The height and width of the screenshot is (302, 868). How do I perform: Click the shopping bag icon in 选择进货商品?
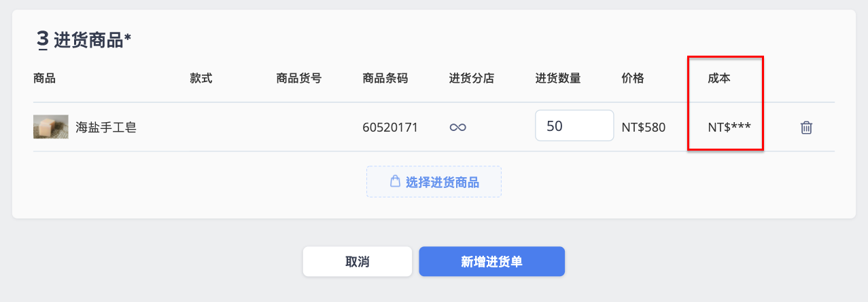[394, 182]
